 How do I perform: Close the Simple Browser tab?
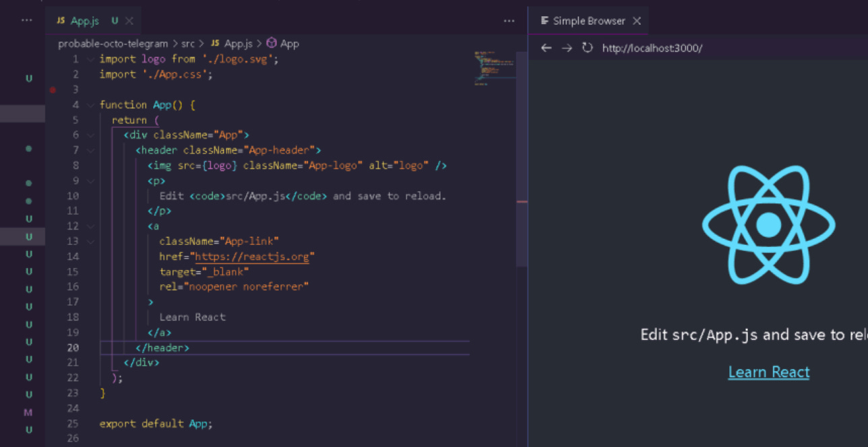tap(636, 21)
